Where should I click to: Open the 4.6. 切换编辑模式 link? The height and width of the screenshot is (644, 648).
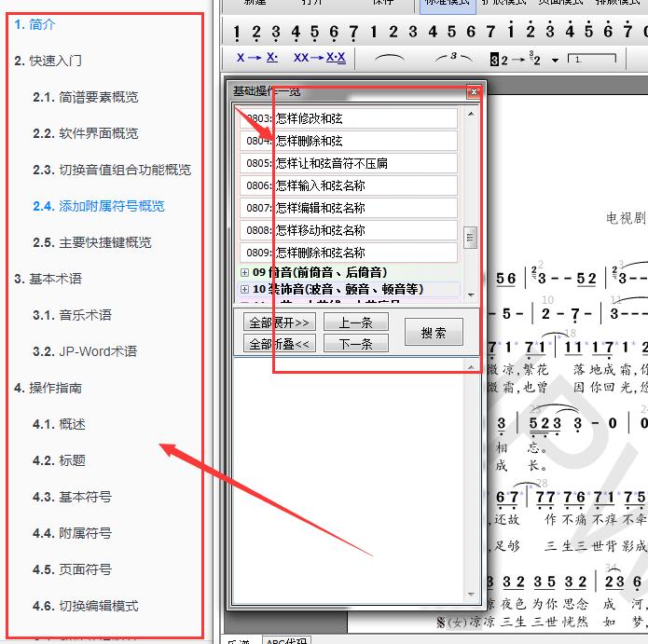[86, 606]
